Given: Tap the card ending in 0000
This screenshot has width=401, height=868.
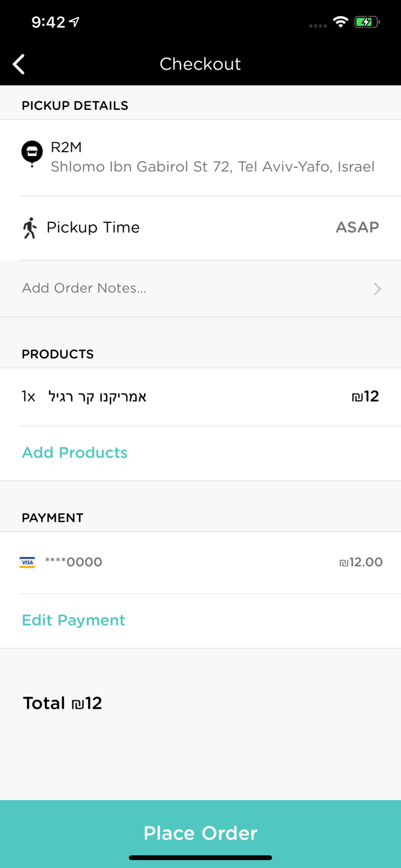Looking at the screenshot, I should (x=73, y=562).
